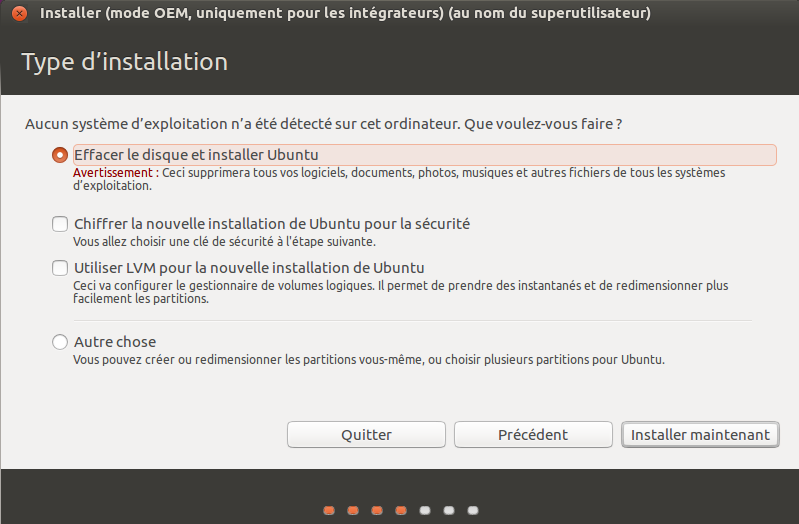Click the 'Type d'installation' heading
The height and width of the screenshot is (524, 799).
[125, 62]
